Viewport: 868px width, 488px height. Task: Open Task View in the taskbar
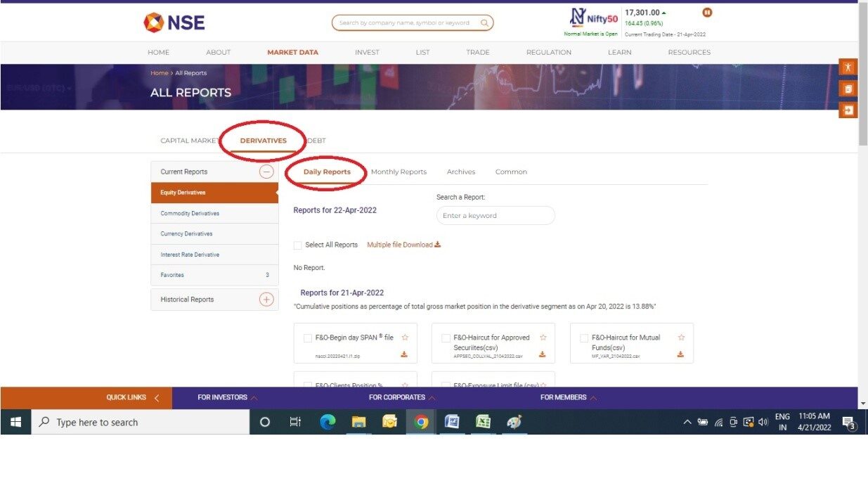pyautogui.click(x=296, y=422)
